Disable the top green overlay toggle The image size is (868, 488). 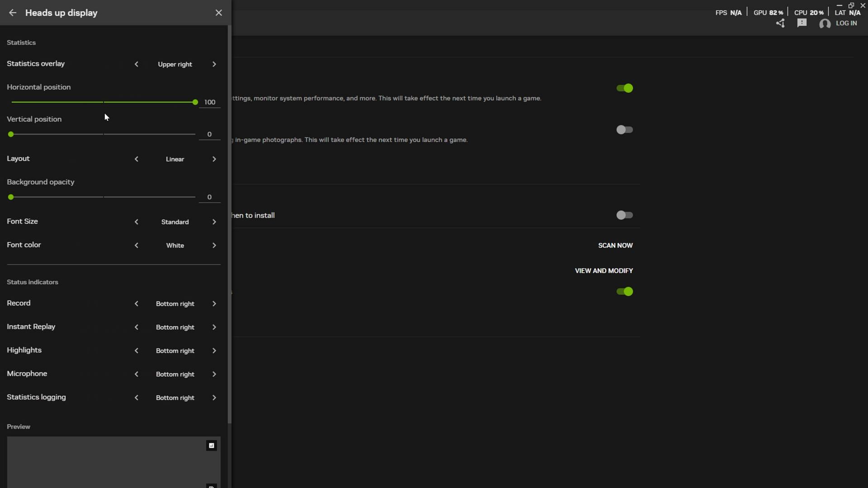point(624,88)
